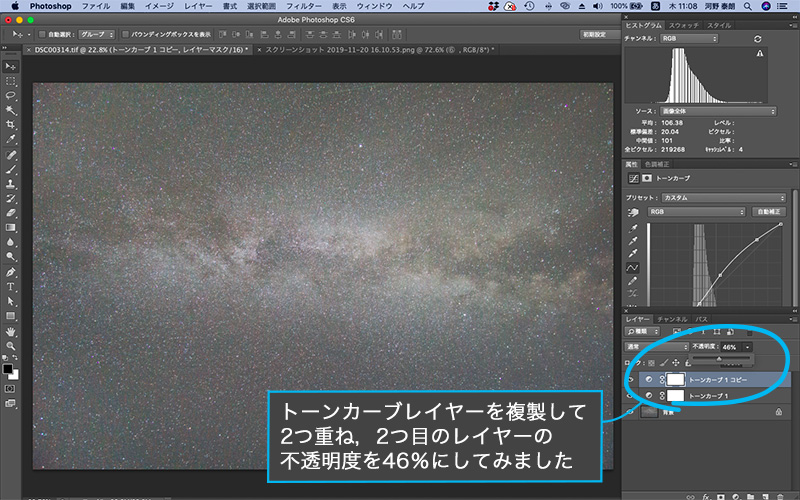Switch to the スクリーンショット 2019-11-20 document tab
The width and height of the screenshot is (800, 500).
coord(375,50)
